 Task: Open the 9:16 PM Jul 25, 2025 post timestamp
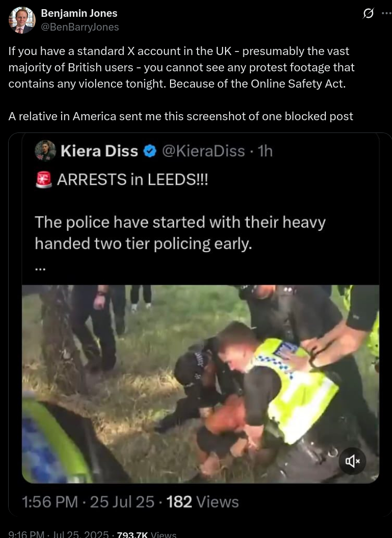[59, 534]
